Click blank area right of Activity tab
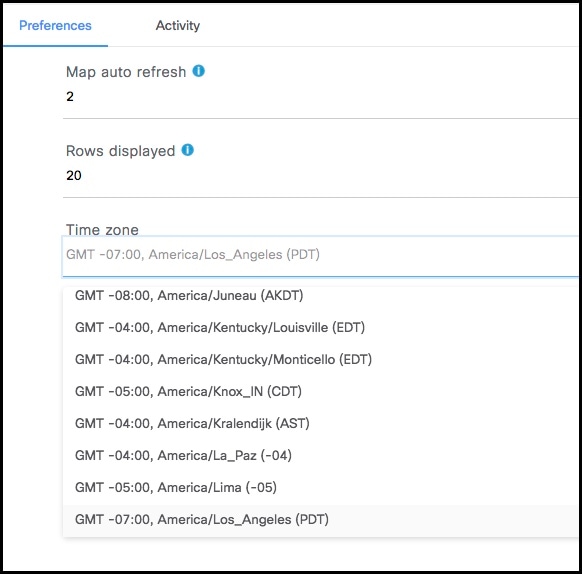Image resolution: width=582 pixels, height=574 pixels. coord(390,25)
